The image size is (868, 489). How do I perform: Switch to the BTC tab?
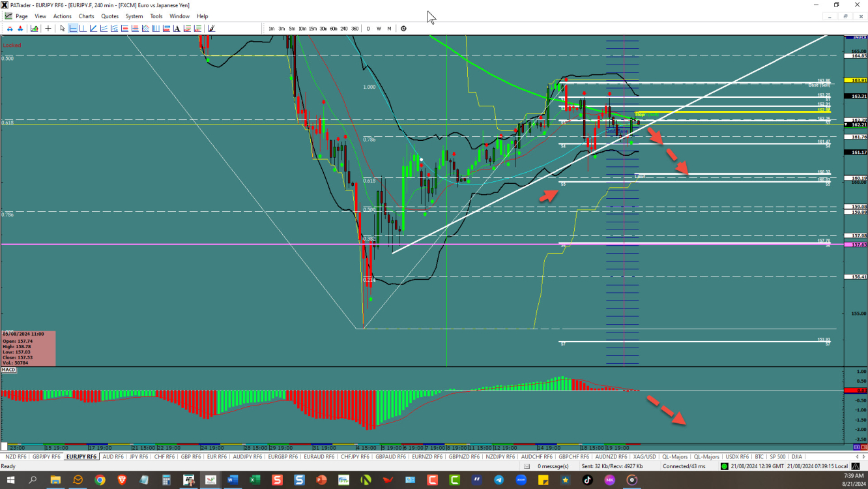pyautogui.click(x=759, y=456)
